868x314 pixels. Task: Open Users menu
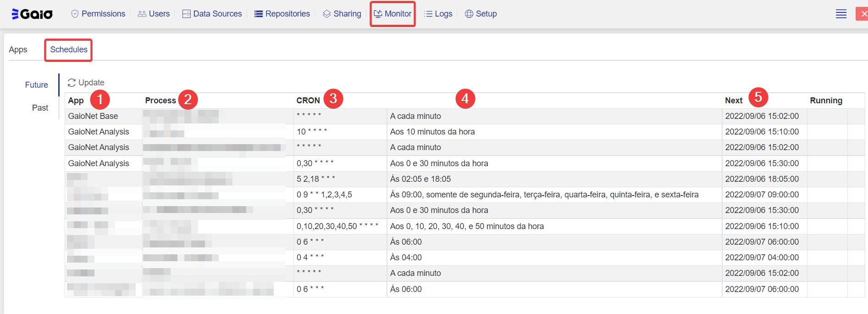(x=154, y=14)
